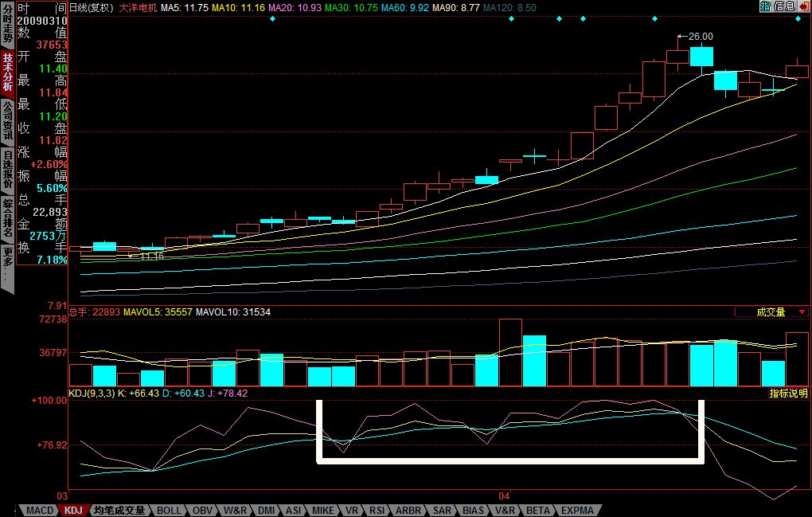Open 指标说明 indicator description link

tap(787, 393)
